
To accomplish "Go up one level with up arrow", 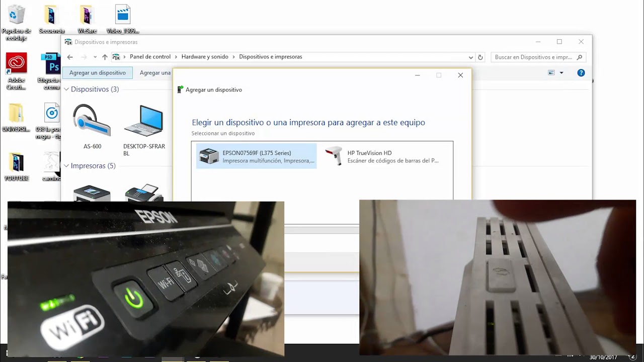I will (105, 57).
